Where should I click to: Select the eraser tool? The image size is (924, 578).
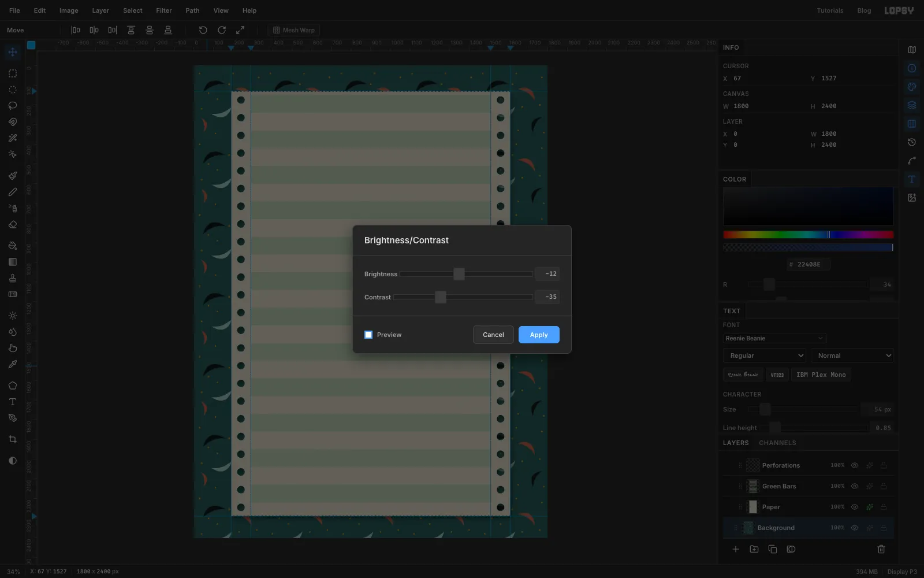(13, 225)
